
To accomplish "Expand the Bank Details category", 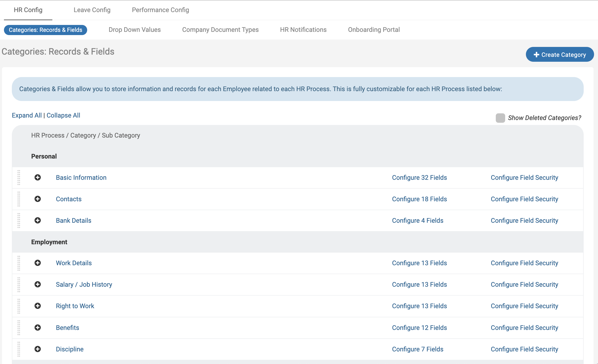I will click(x=38, y=221).
